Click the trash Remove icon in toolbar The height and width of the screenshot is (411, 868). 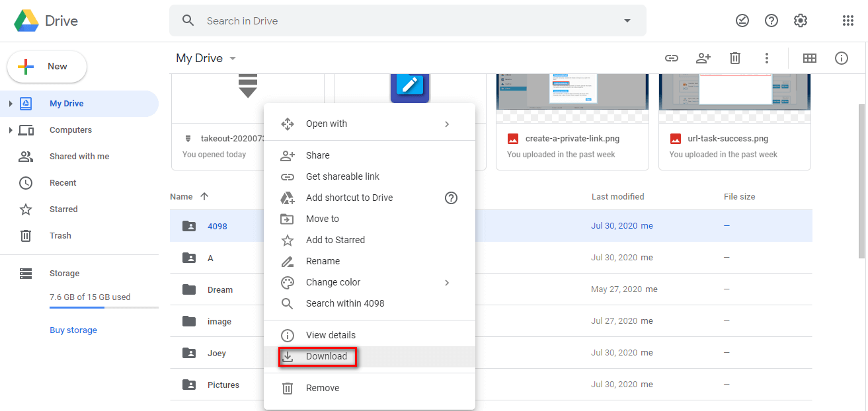(x=735, y=58)
